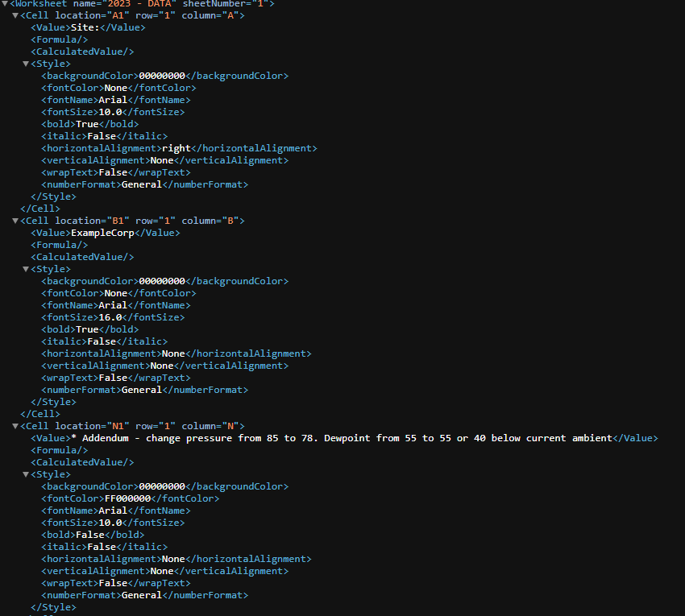This screenshot has height=616, width=685.
Task: Click the numberFormat "General" in Cell B1
Action: point(142,390)
